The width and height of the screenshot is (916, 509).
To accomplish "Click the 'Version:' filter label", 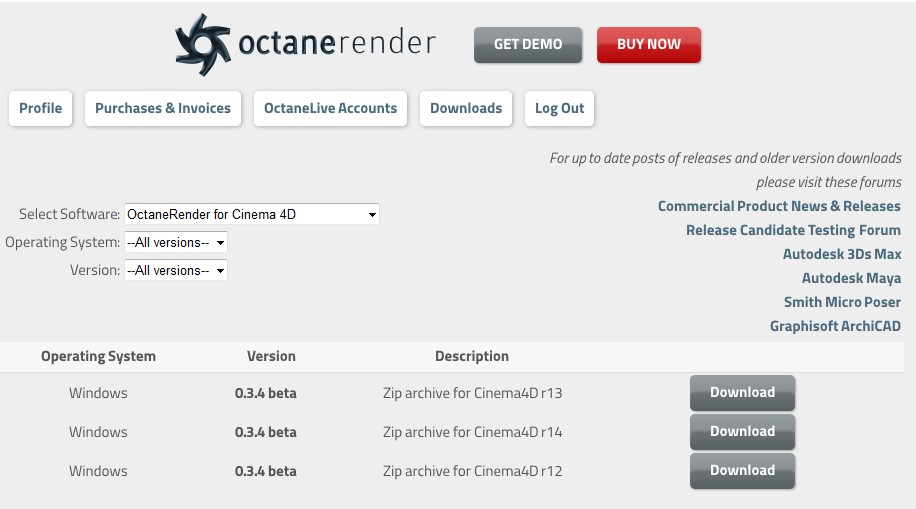I will click(95, 270).
